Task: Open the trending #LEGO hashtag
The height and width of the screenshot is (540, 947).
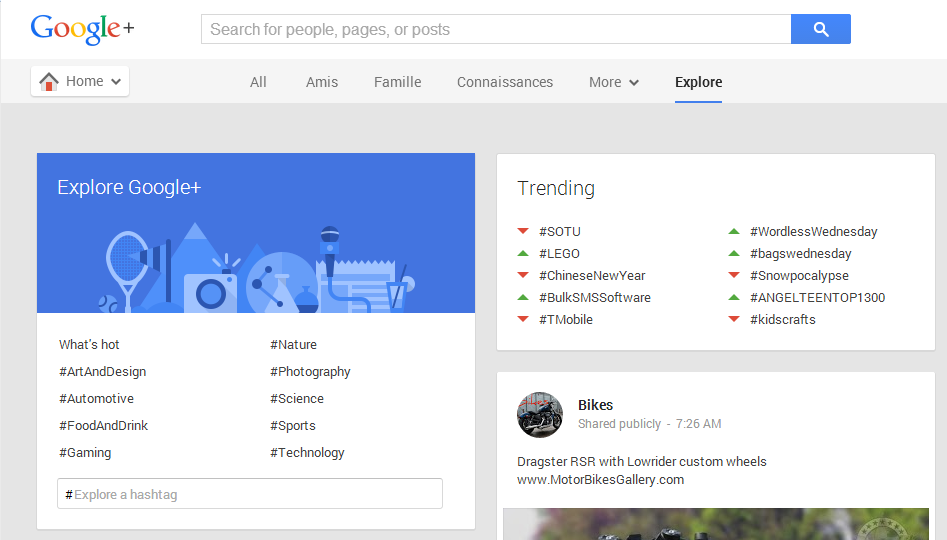Action: point(559,254)
